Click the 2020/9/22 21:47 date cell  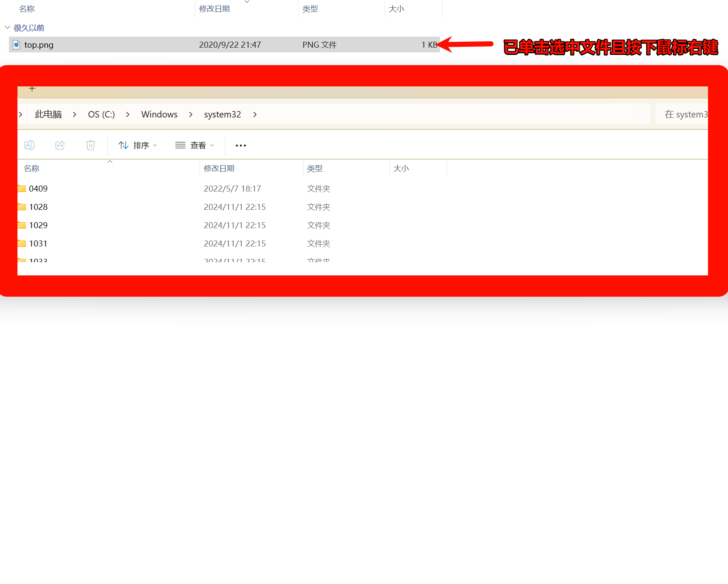[x=230, y=45]
